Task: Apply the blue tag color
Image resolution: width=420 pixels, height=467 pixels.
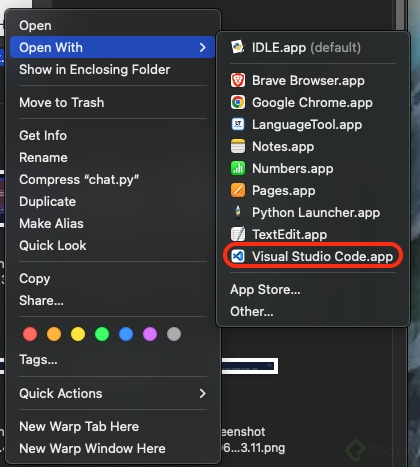Action: [126, 334]
